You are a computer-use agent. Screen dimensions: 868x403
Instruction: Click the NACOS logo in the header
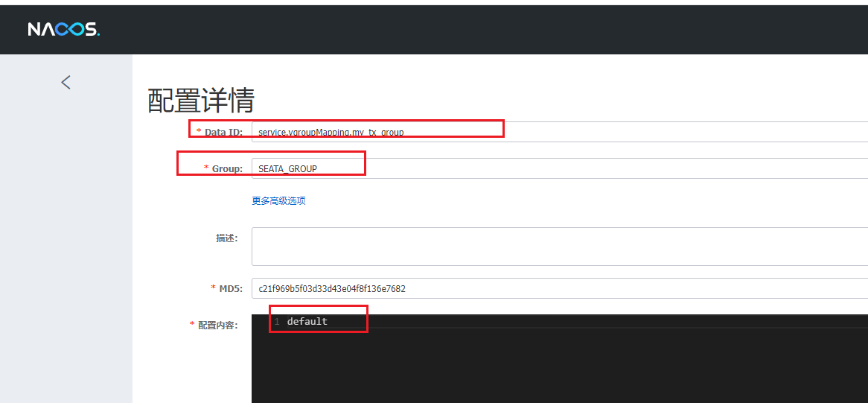[x=64, y=29]
